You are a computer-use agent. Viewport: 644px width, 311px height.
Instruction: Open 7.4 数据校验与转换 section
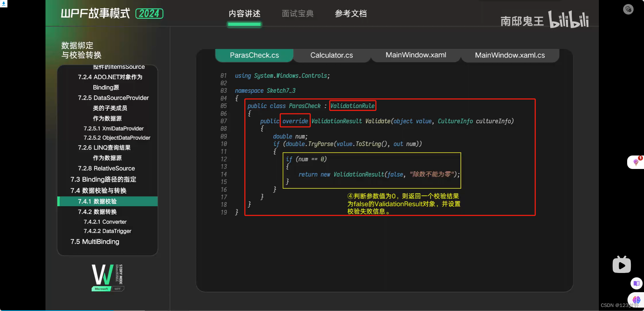click(98, 191)
